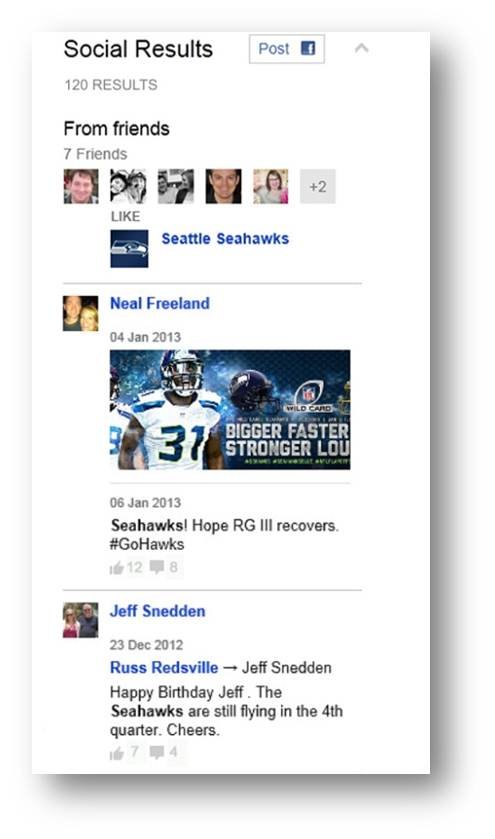Collapse the Social Results panel chevron

tap(362, 48)
